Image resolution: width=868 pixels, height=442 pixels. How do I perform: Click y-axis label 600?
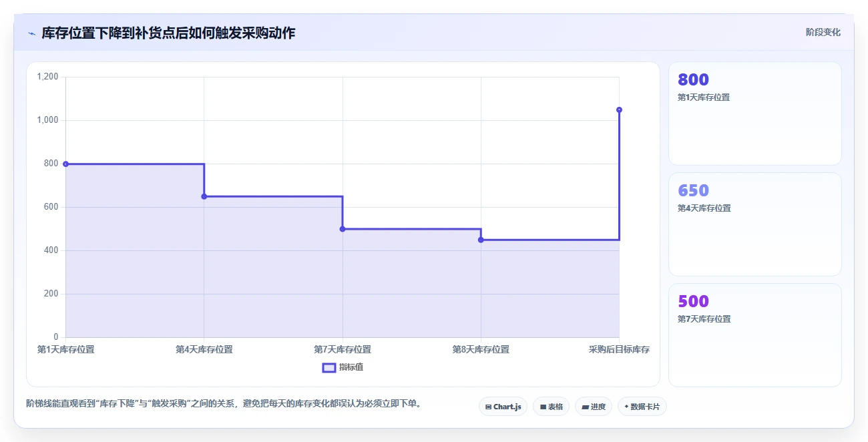pos(51,207)
